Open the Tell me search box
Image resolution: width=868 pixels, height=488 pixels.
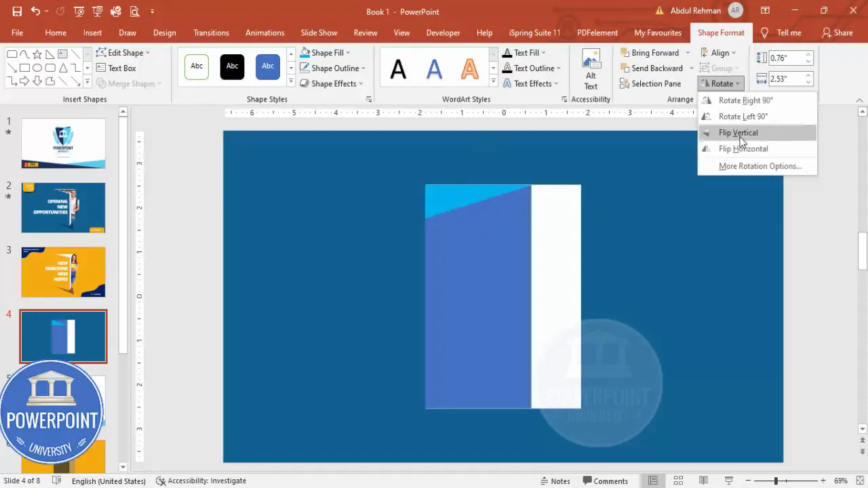(x=781, y=33)
